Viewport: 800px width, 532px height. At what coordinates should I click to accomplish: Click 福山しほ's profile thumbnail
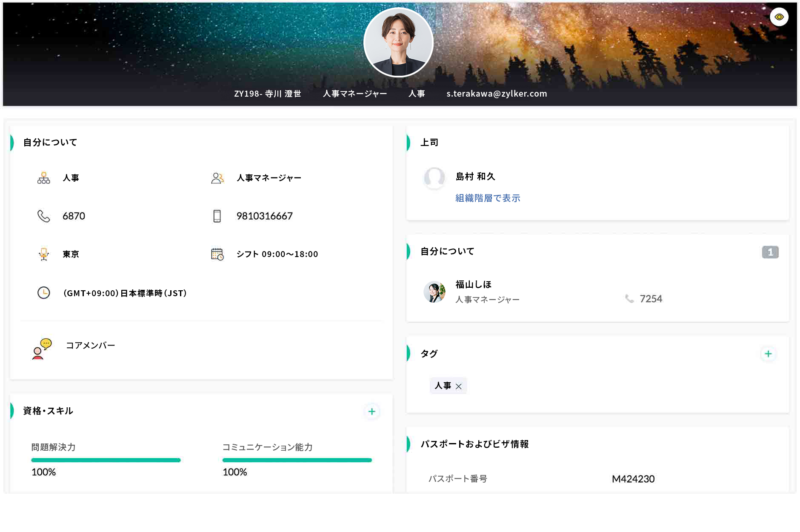[x=435, y=292]
